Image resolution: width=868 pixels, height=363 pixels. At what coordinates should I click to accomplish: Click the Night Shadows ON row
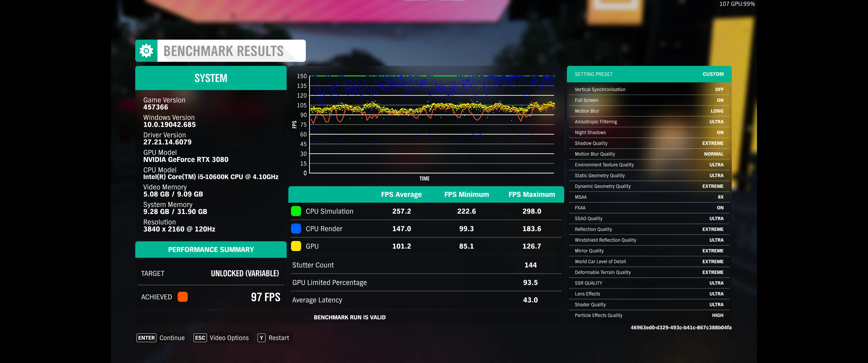(x=649, y=133)
